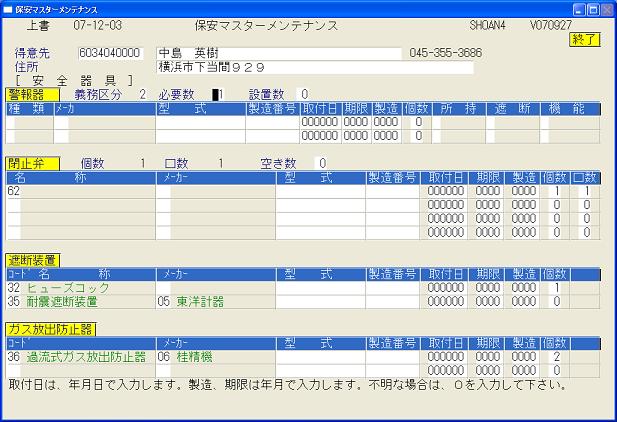Viewport: 617px width, 422px height.
Task: Click the 過流式ガス放出防止器 name cell
Action: (95, 357)
